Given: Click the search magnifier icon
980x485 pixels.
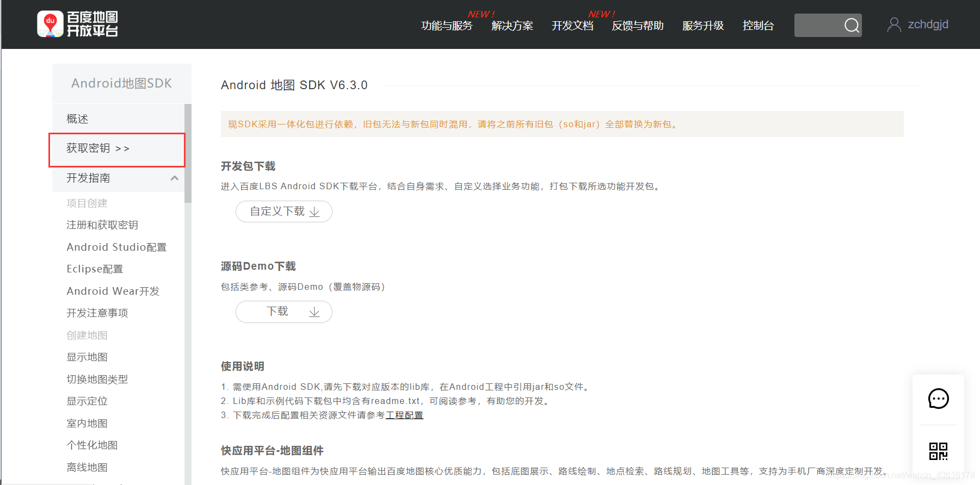Looking at the screenshot, I should point(852,26).
